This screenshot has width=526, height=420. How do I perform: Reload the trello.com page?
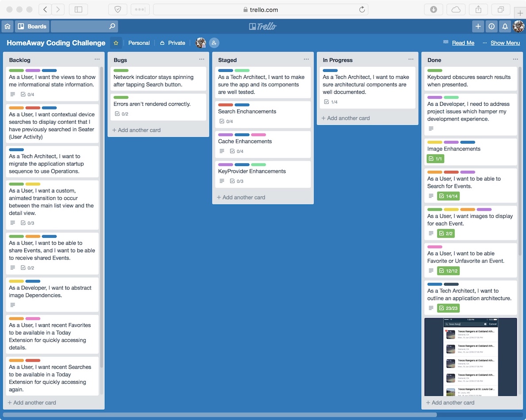pyautogui.click(x=362, y=9)
